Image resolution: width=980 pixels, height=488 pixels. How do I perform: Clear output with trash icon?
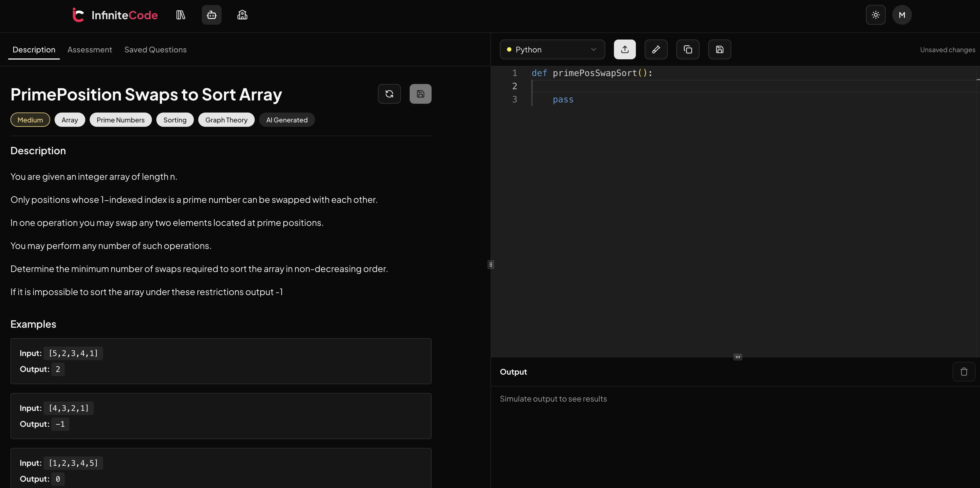[x=964, y=372]
